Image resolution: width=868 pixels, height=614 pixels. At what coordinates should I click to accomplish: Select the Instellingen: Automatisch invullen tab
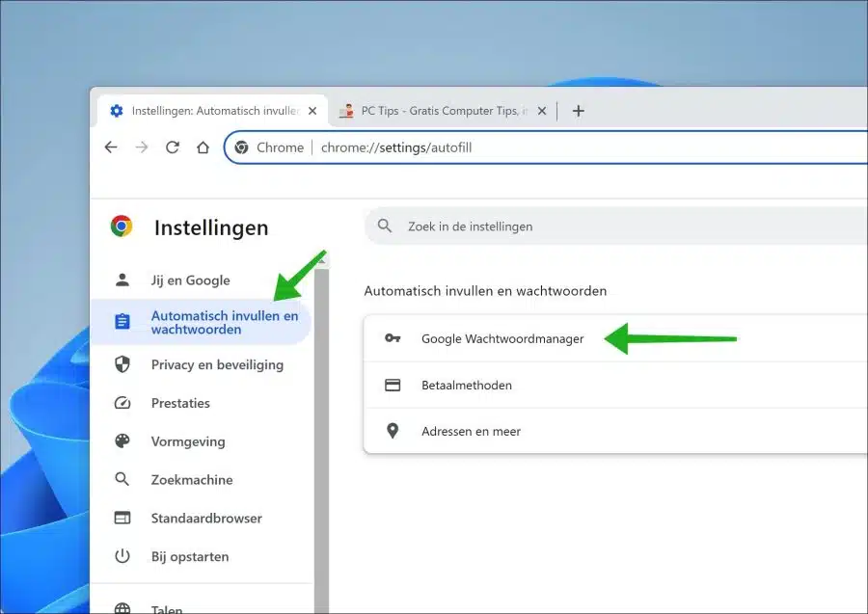(x=212, y=111)
